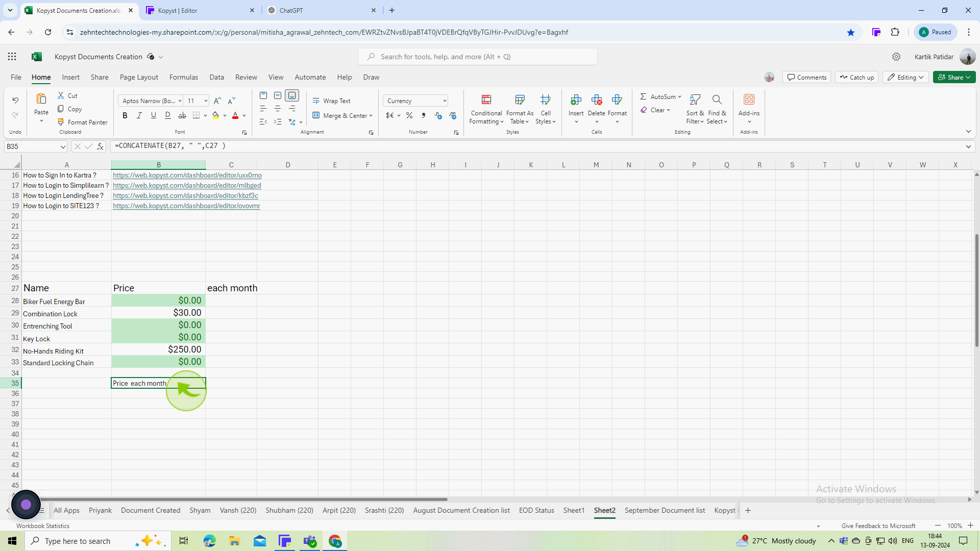Add a new sheet
Screen dimensions: 980x551
(748, 511)
